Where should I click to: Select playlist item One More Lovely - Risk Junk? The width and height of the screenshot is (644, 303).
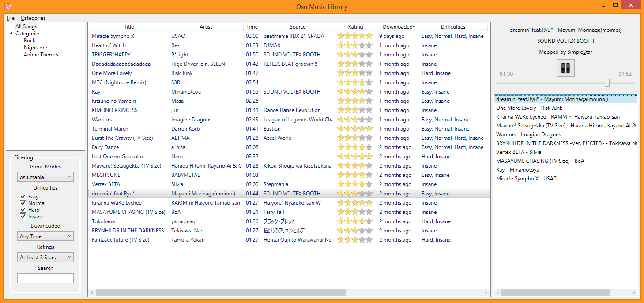pyautogui.click(x=565, y=108)
